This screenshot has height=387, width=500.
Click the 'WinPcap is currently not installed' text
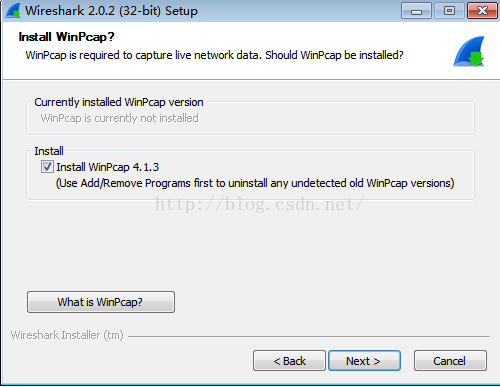(x=120, y=118)
